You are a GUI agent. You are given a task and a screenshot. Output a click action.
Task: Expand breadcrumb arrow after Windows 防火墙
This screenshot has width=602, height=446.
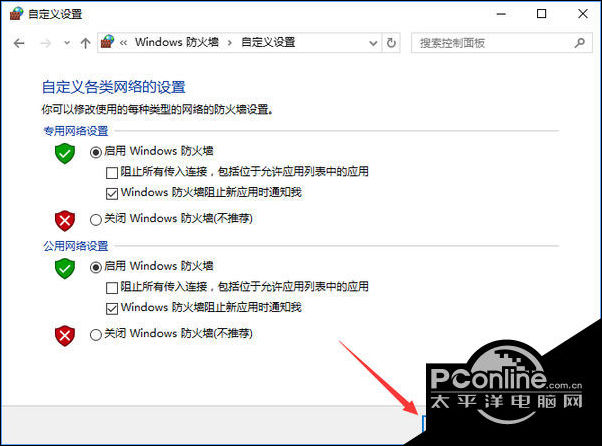tap(230, 43)
